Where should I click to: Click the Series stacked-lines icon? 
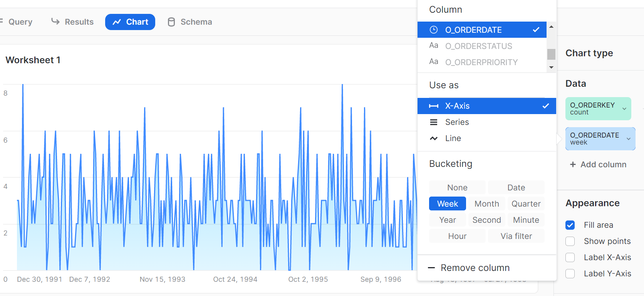click(434, 122)
